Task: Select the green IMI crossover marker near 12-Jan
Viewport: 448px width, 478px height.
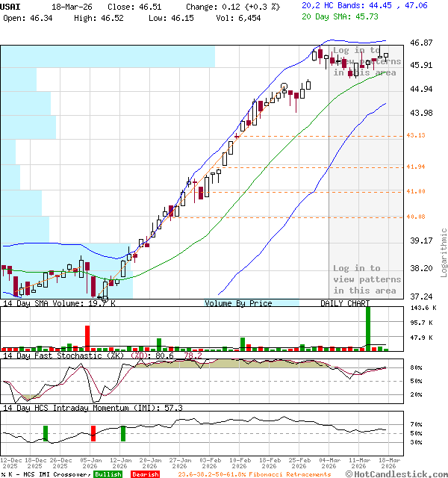Action: [122, 433]
